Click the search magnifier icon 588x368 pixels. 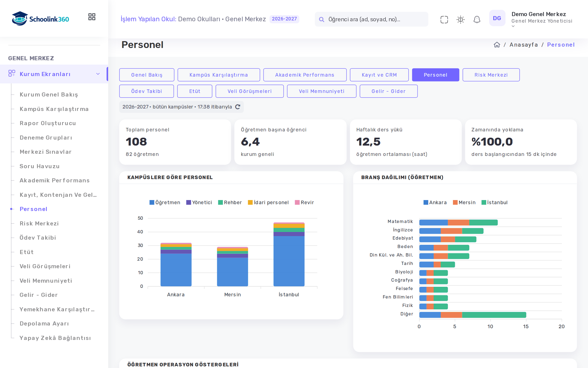[x=321, y=19]
